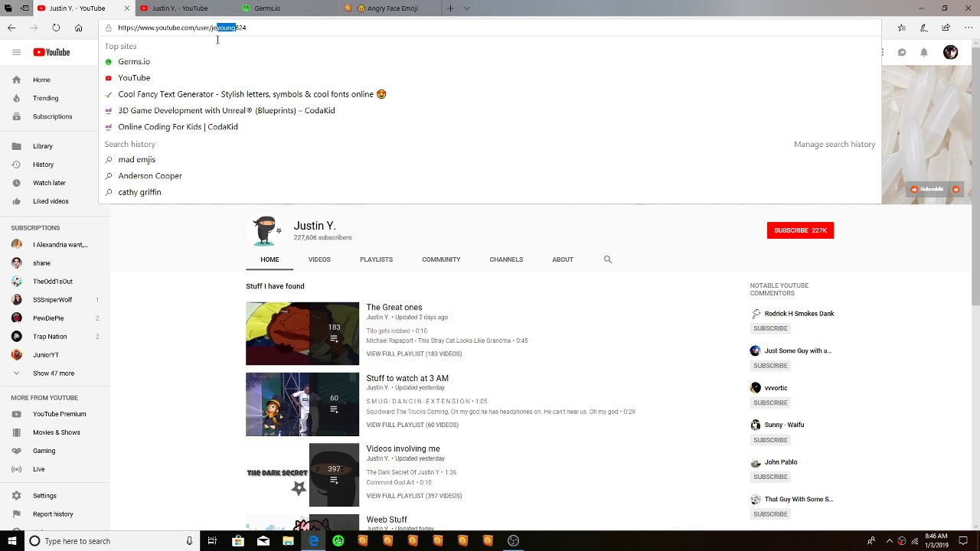View full playlist of 397 videos
Screen dimensions: 980x551
pyautogui.click(x=413, y=496)
